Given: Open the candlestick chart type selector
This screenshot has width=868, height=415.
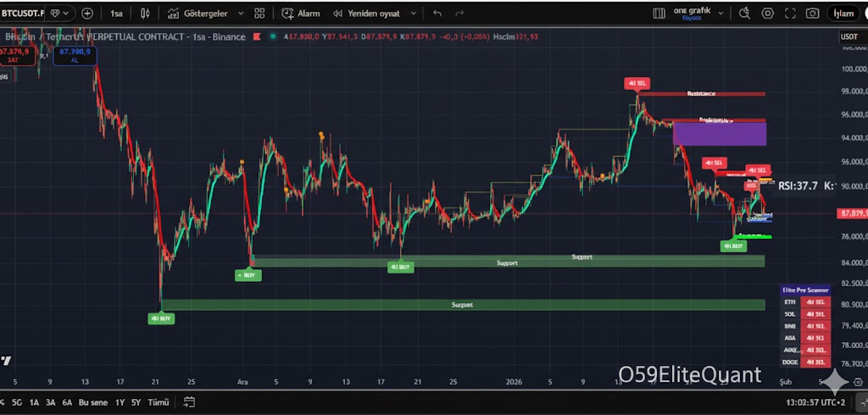Looking at the screenshot, I should (146, 14).
